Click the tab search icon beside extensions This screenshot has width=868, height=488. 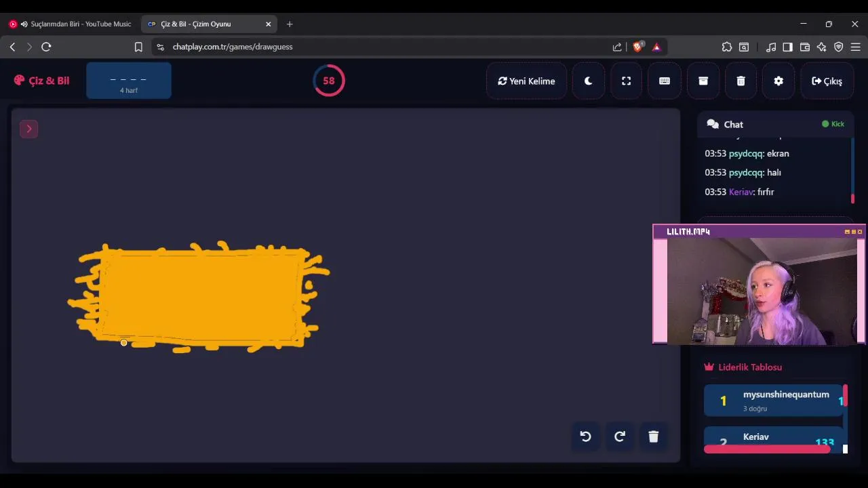point(744,47)
